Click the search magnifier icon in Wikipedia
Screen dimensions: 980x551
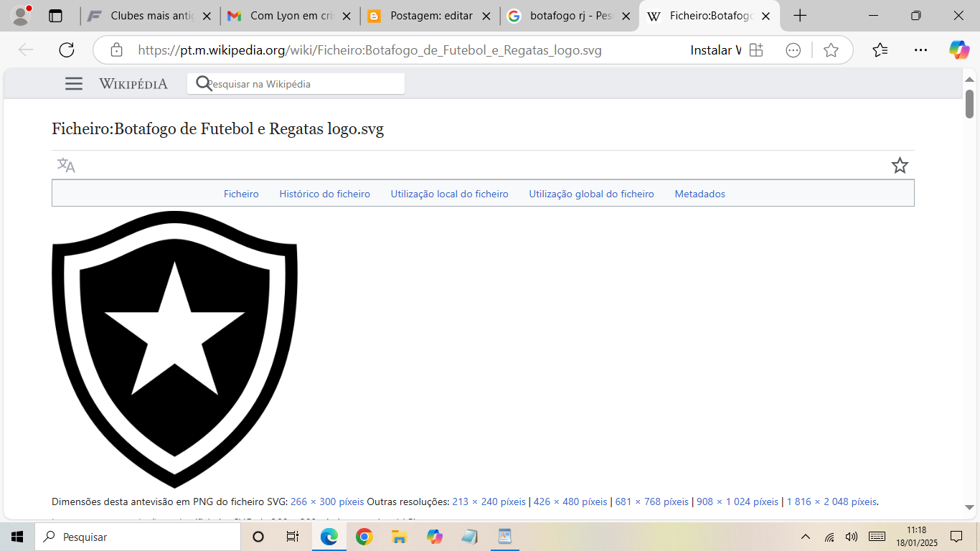point(204,84)
